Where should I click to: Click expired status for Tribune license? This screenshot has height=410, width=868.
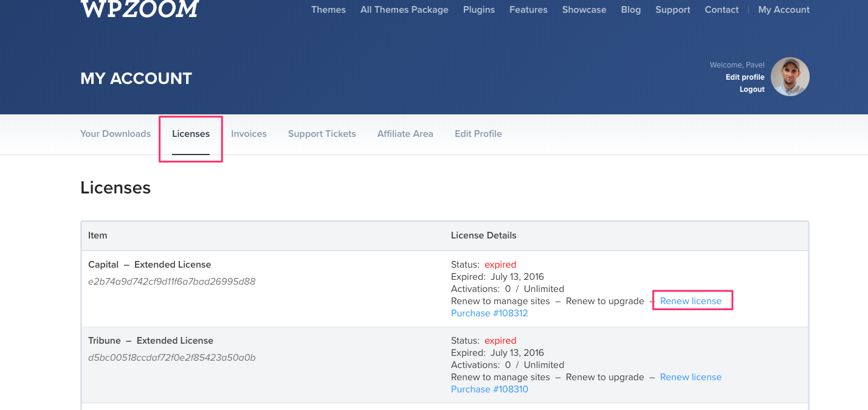[500, 341]
